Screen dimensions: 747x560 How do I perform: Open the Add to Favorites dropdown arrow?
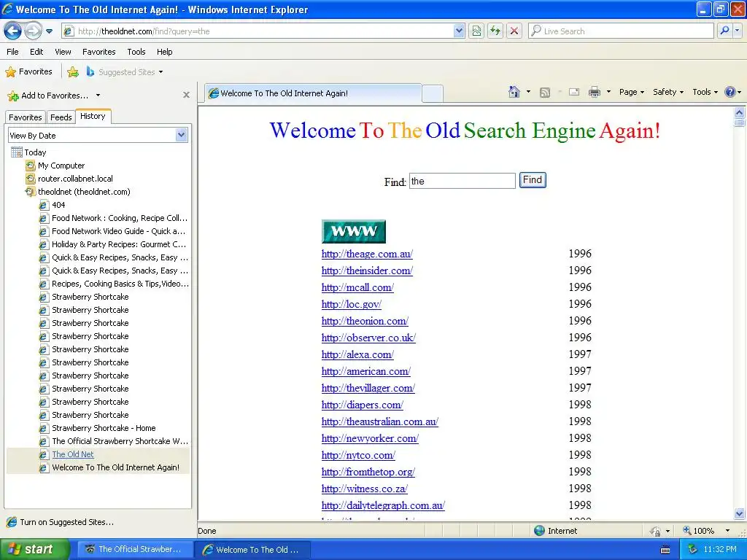98,96
